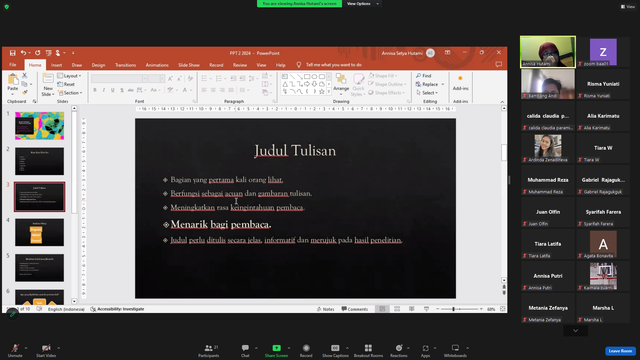Click Start Video in Zoom toolbar
This screenshot has height=360, width=640.
click(46, 350)
